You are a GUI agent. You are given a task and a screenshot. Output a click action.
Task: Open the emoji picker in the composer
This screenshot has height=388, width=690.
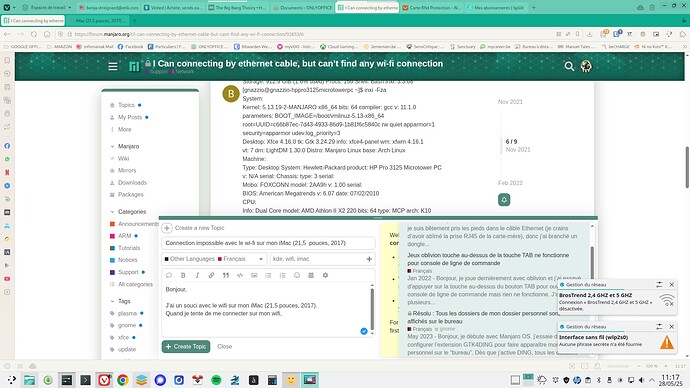point(297,275)
